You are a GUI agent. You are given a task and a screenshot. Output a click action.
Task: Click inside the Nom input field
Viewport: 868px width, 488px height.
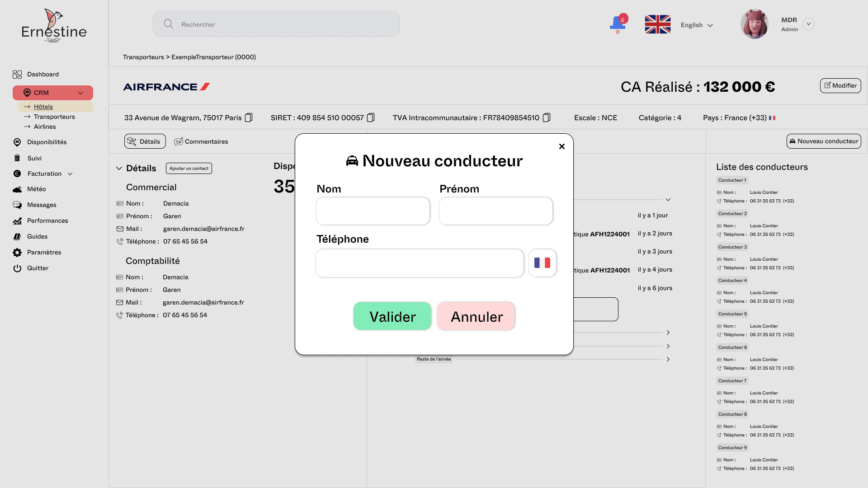(373, 211)
